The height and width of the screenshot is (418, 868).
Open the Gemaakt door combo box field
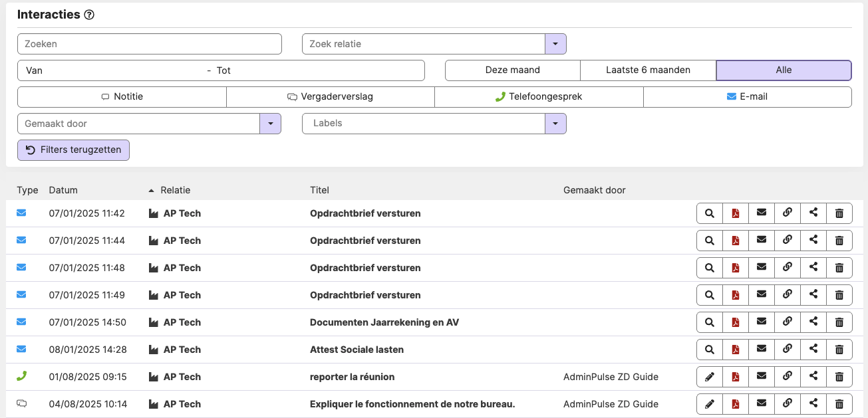pyautogui.click(x=138, y=124)
